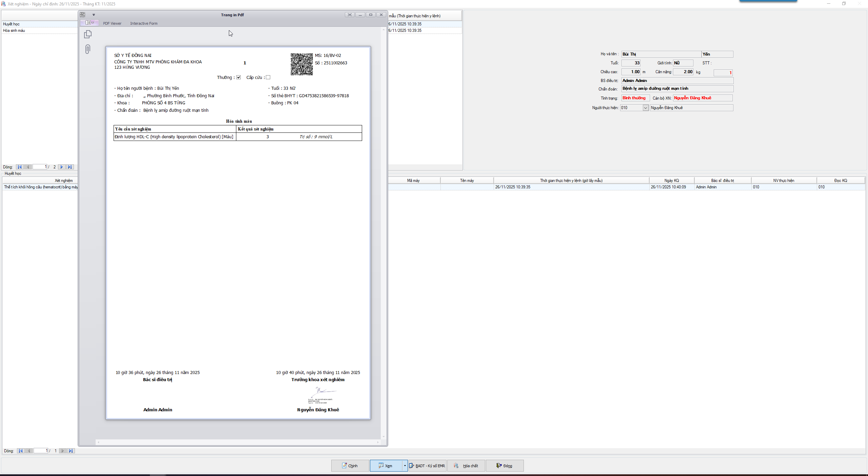The width and height of the screenshot is (868, 476).
Task: Open quick access toolbar customize arrow
Action: pyautogui.click(x=94, y=15)
